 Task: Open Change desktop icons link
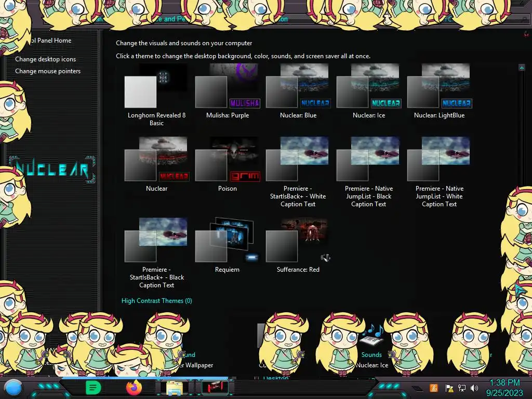click(x=46, y=59)
